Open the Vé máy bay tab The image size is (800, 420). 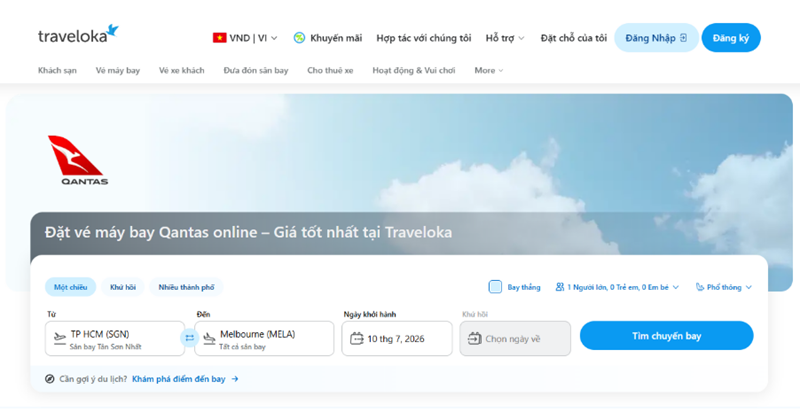point(118,70)
